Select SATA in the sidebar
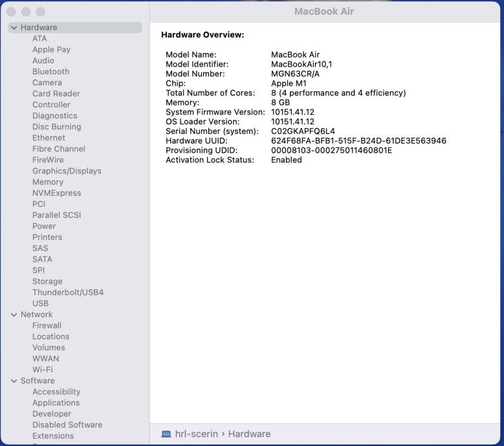Viewport: 504px width, 446px height. (x=42, y=259)
